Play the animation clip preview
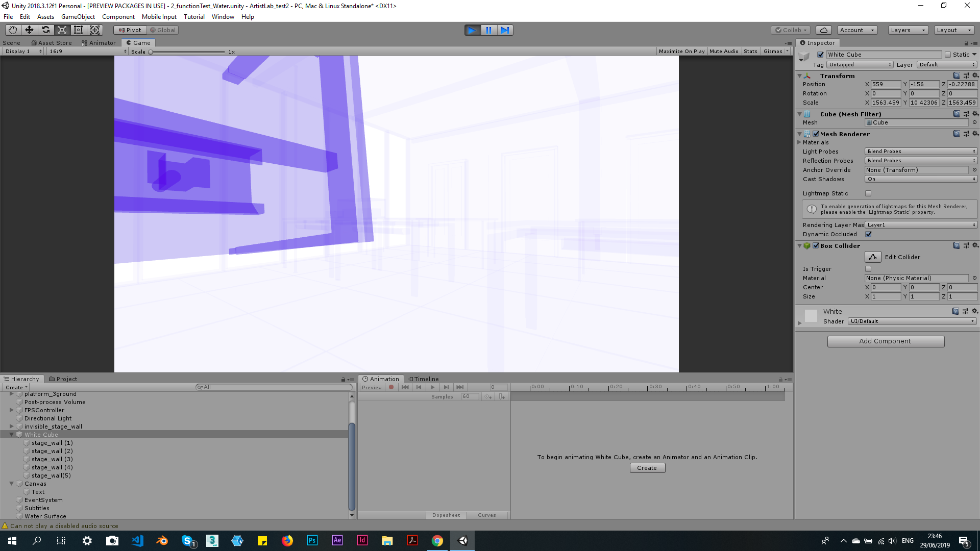The height and width of the screenshot is (551, 980). [433, 387]
